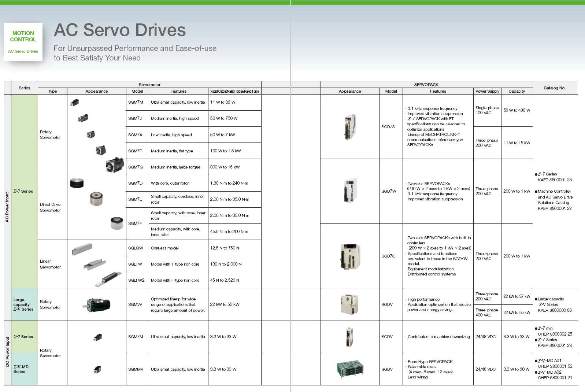
Task: Click the SGM7G large torque motor image
Action: 115,165
